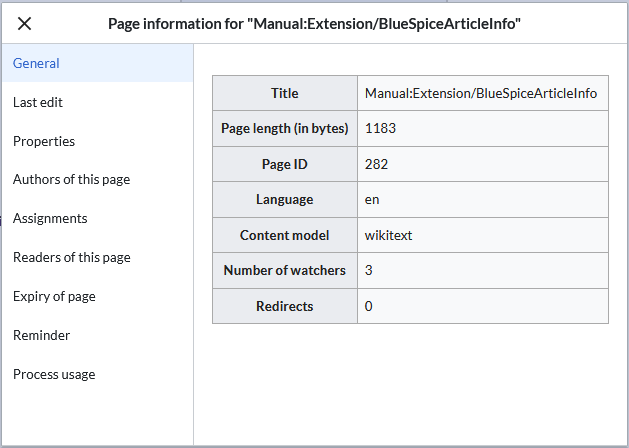Click the Title value Manual:Extension/BlueSpiceArticleInfo
This screenshot has width=629, height=448.
[x=481, y=93]
